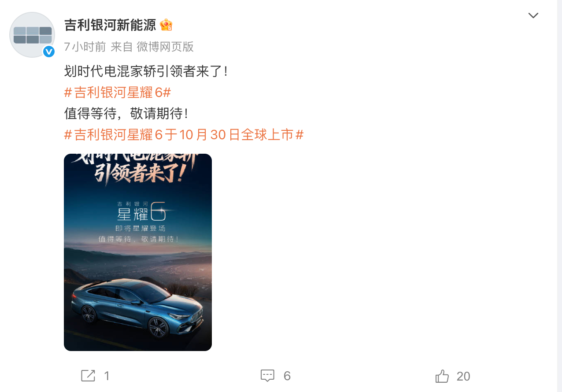Viewport: 562px width, 392px height.
Task: Click the crown VIP membership badge
Action: pos(166,25)
